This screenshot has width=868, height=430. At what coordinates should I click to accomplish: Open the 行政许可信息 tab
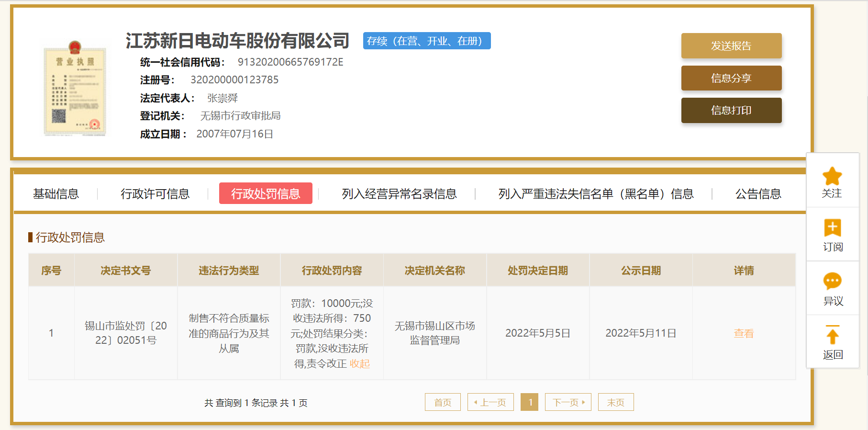(x=155, y=194)
